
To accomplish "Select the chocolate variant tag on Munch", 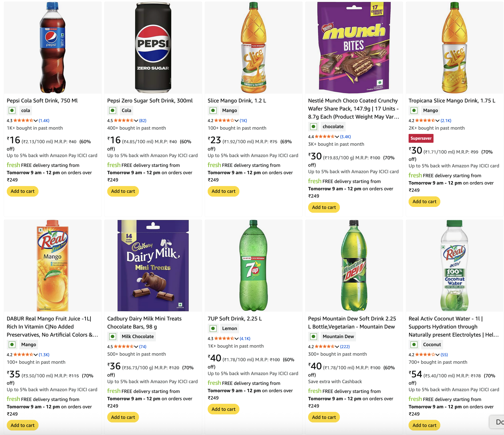I will point(333,127).
